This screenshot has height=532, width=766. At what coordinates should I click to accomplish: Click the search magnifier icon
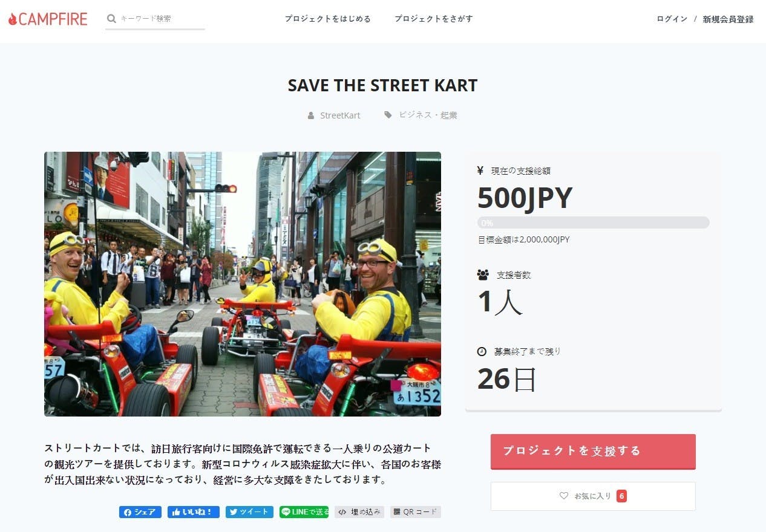pyautogui.click(x=111, y=19)
